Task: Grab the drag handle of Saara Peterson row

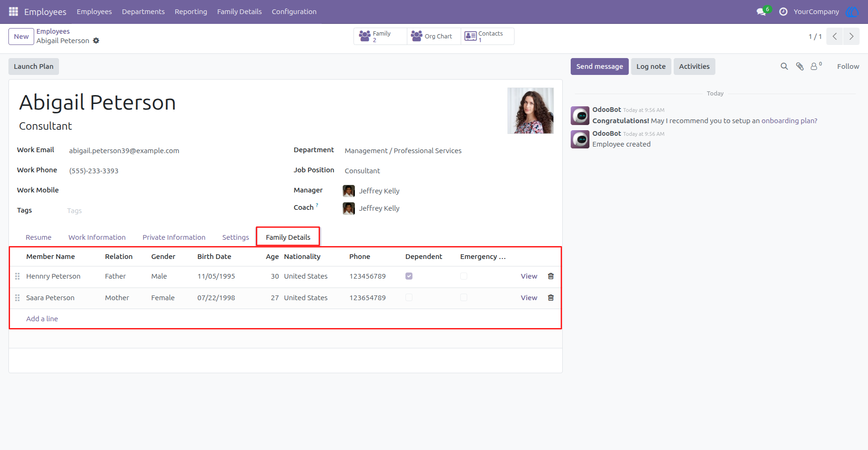Action: coord(17,298)
